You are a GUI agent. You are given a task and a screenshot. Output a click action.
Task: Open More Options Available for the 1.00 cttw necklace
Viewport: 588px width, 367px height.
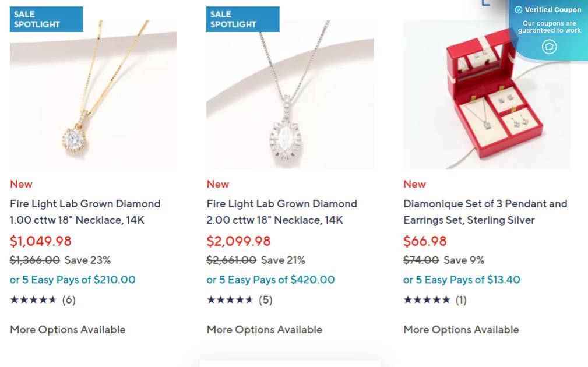(x=67, y=329)
